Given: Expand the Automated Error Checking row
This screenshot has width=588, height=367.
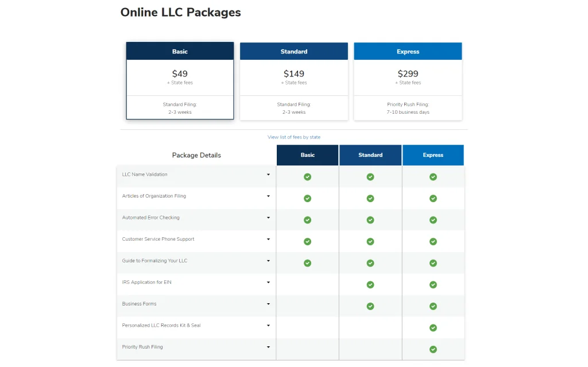Looking at the screenshot, I should (x=268, y=218).
